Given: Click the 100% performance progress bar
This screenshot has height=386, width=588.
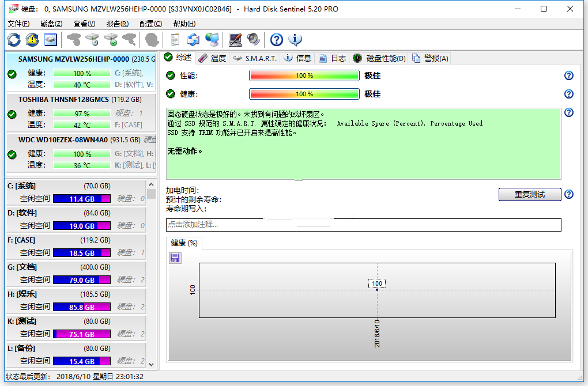Looking at the screenshot, I should click(304, 75).
